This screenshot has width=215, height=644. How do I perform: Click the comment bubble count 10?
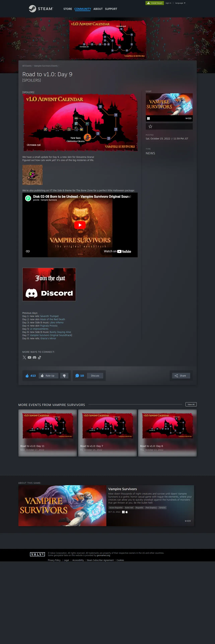click(80, 376)
